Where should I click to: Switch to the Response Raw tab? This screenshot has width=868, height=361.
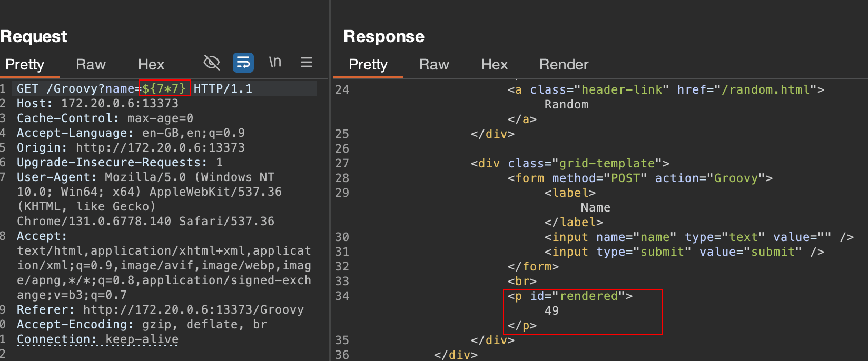434,65
